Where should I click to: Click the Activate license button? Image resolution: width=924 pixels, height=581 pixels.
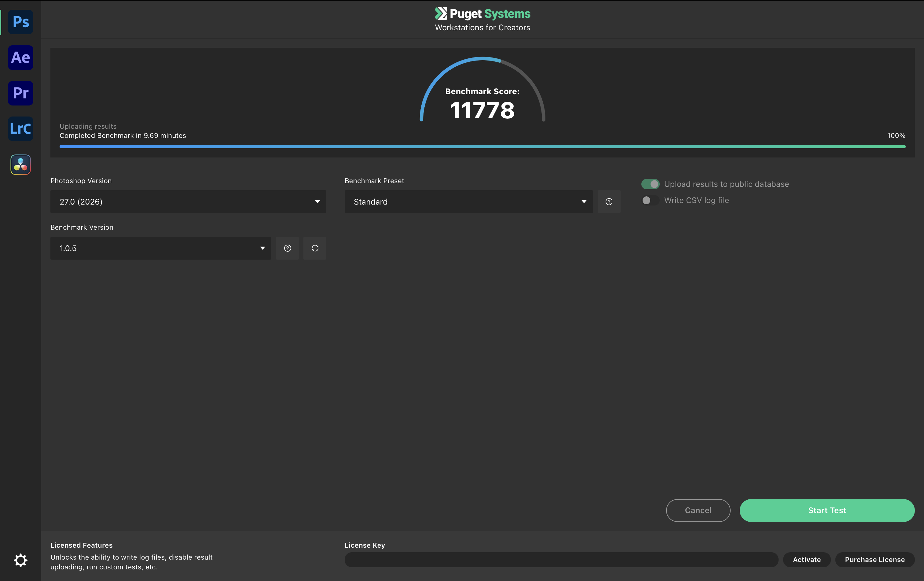coord(807,560)
